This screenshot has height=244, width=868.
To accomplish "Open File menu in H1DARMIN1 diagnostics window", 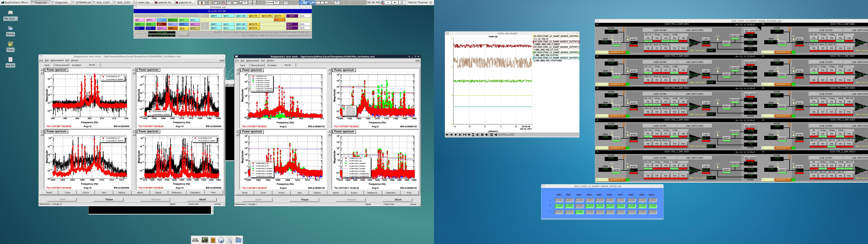I will (41, 61).
